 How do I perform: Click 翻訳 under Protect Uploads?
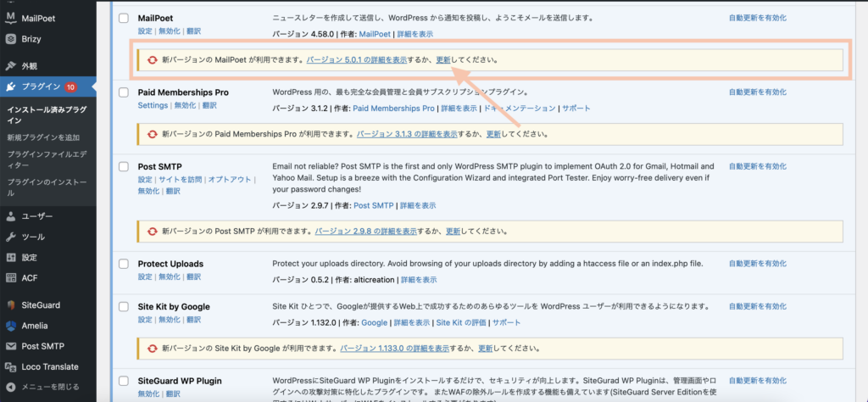click(194, 276)
